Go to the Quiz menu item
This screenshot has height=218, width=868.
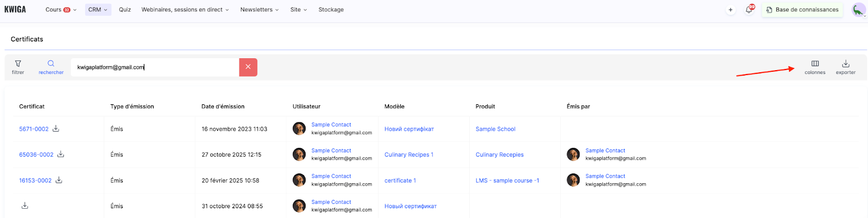pos(125,10)
